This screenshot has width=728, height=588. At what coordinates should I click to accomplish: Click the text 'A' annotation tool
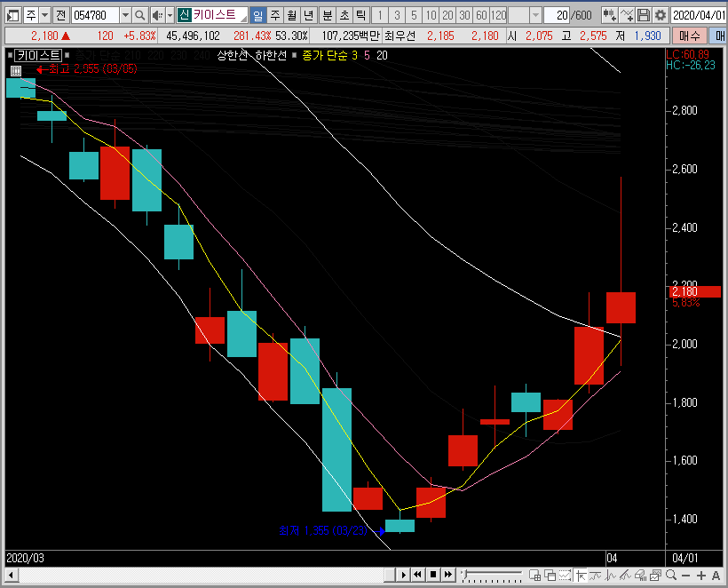point(716,576)
